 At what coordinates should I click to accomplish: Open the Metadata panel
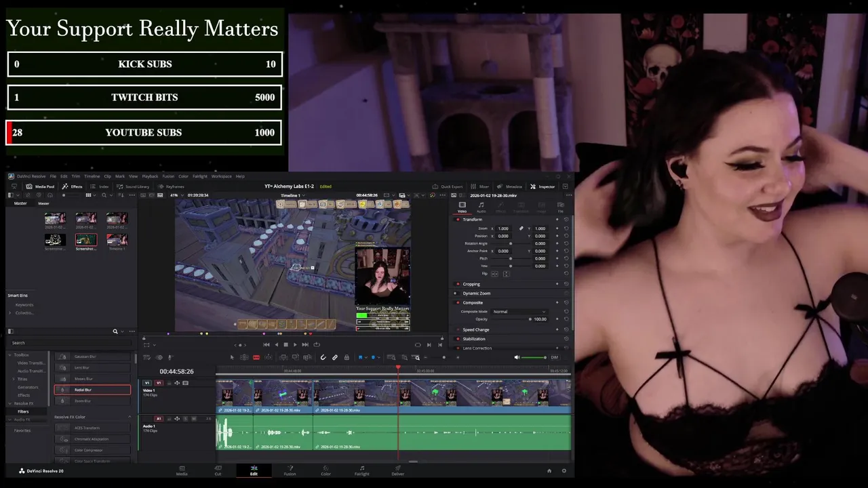click(510, 186)
